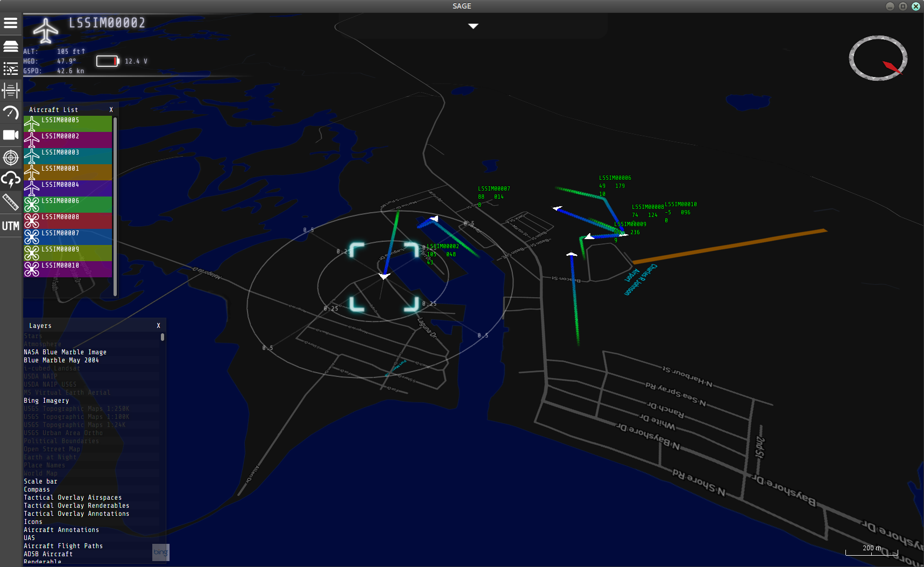Close the Aircraft List panel
Screen dimensions: 924x567
pos(111,110)
